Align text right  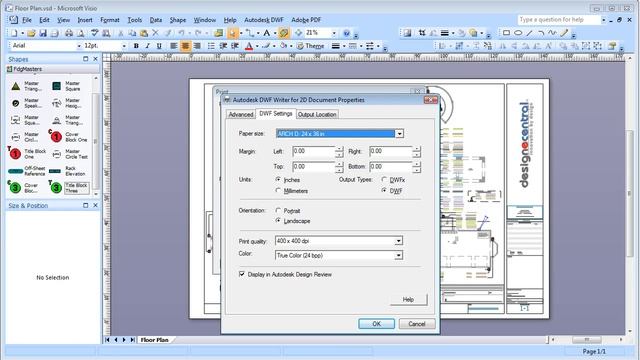[197, 46]
